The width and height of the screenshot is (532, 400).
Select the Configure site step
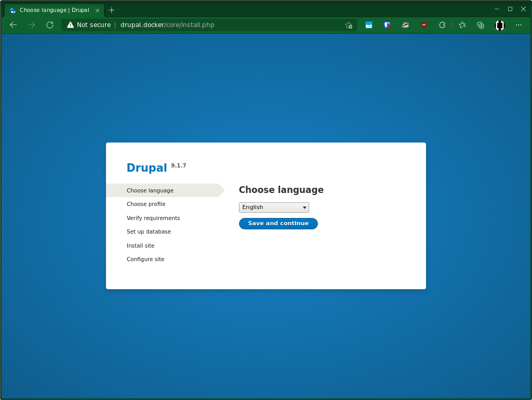145,259
